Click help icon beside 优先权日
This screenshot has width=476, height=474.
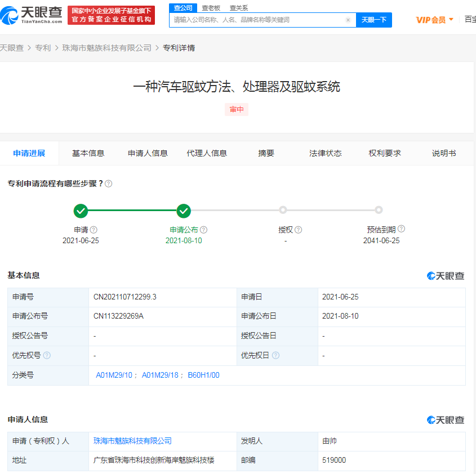point(275,355)
